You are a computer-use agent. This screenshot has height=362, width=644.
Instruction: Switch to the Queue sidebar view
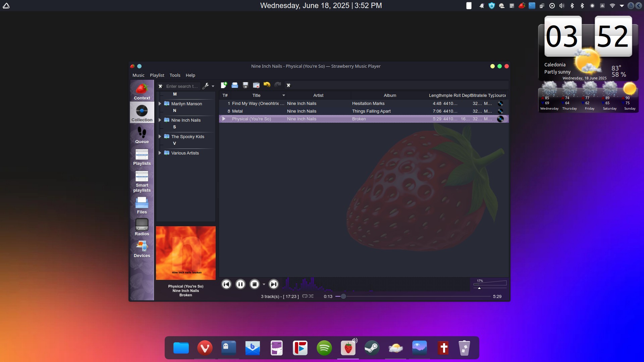142,135
